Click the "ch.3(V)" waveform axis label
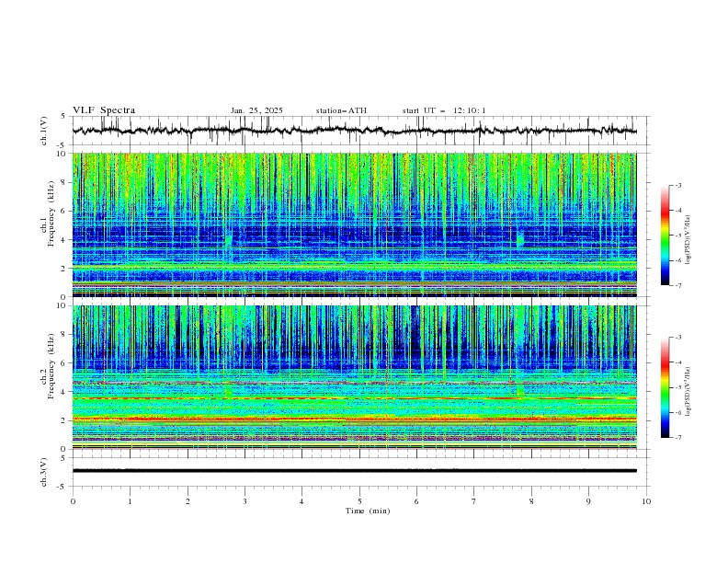 pos(44,472)
